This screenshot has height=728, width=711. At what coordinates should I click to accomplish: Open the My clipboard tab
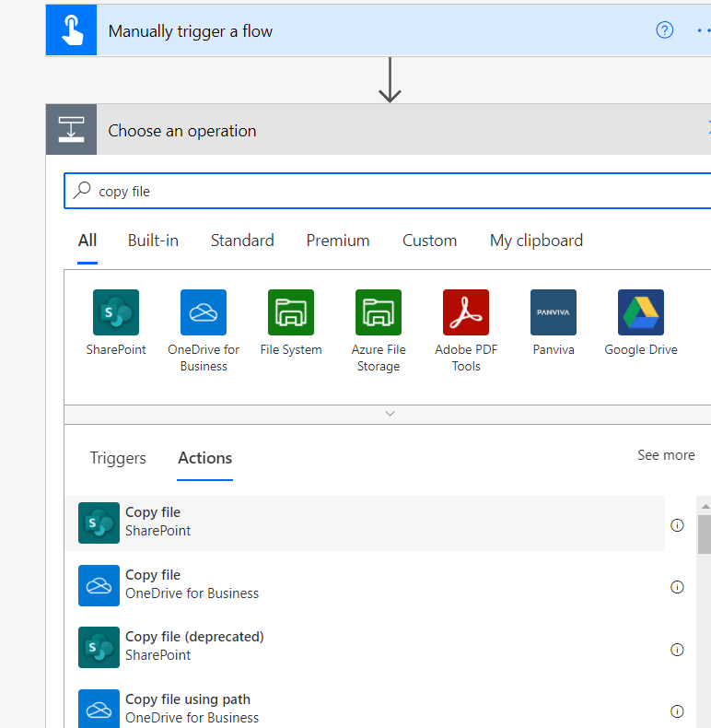tap(537, 241)
